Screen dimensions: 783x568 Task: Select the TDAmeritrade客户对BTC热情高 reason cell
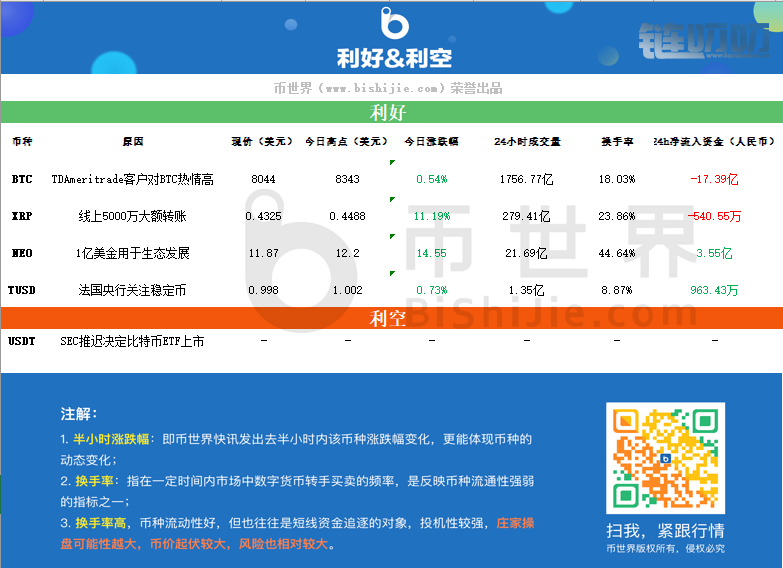(133, 179)
